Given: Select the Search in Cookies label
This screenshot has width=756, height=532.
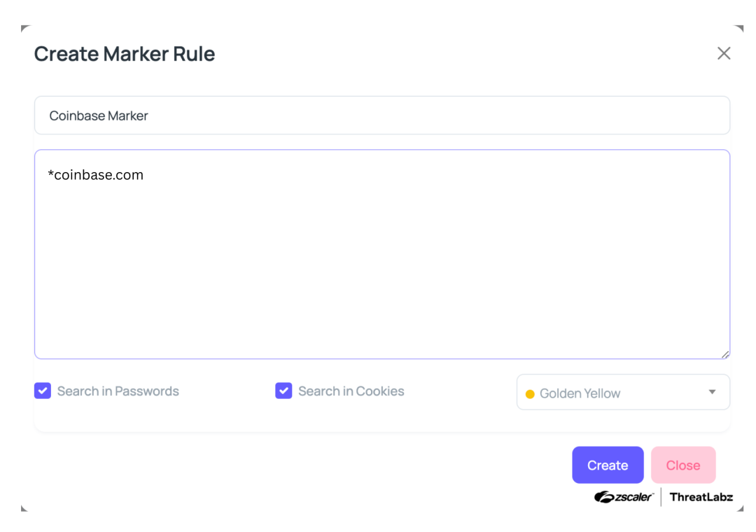Looking at the screenshot, I should tap(351, 391).
